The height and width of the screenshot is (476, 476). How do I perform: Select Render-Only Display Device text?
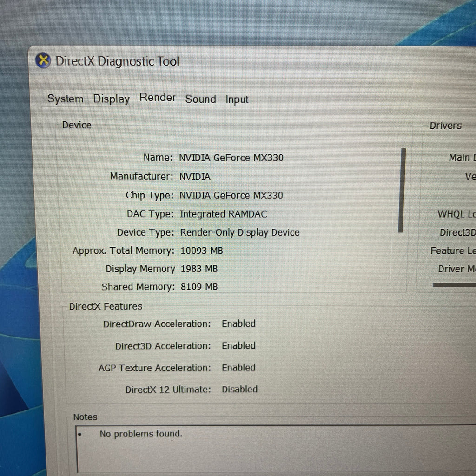pos(240,232)
